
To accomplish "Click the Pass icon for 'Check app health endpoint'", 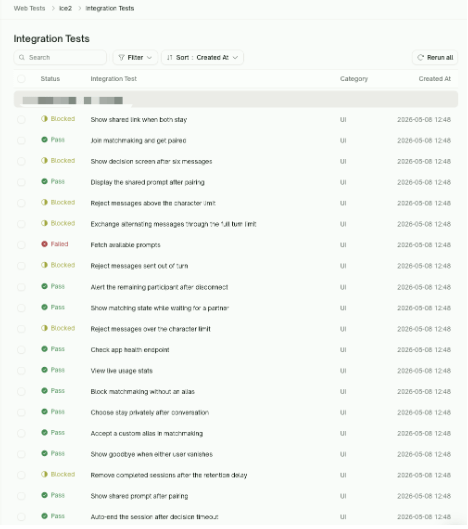I will (44, 349).
